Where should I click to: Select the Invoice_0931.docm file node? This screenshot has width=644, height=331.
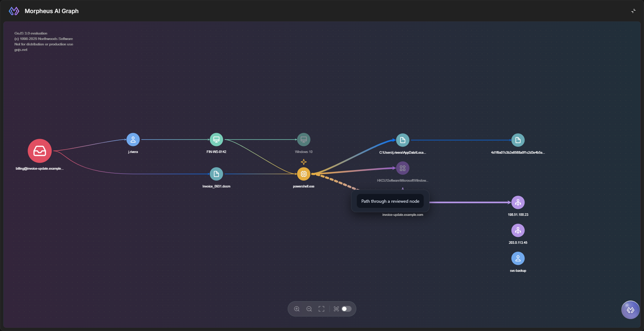click(x=216, y=174)
